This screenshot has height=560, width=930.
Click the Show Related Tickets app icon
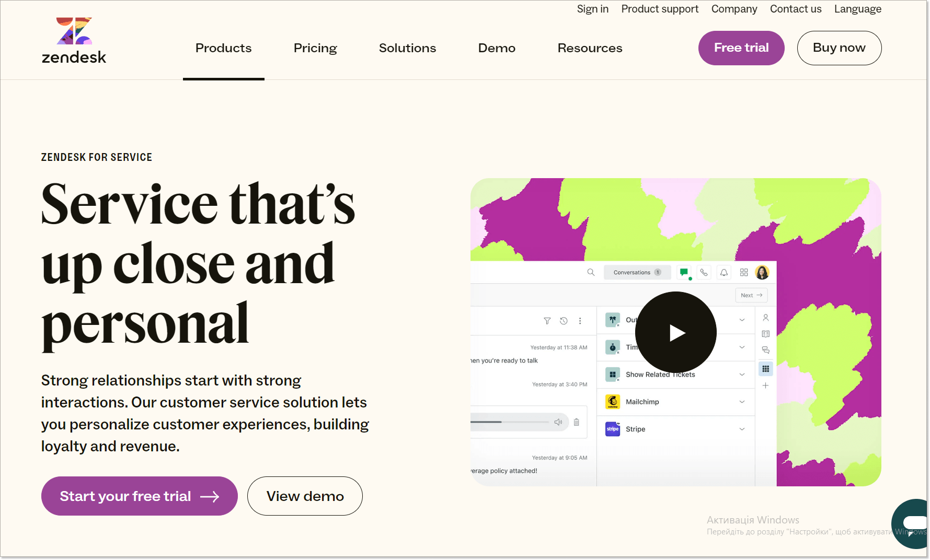point(613,375)
